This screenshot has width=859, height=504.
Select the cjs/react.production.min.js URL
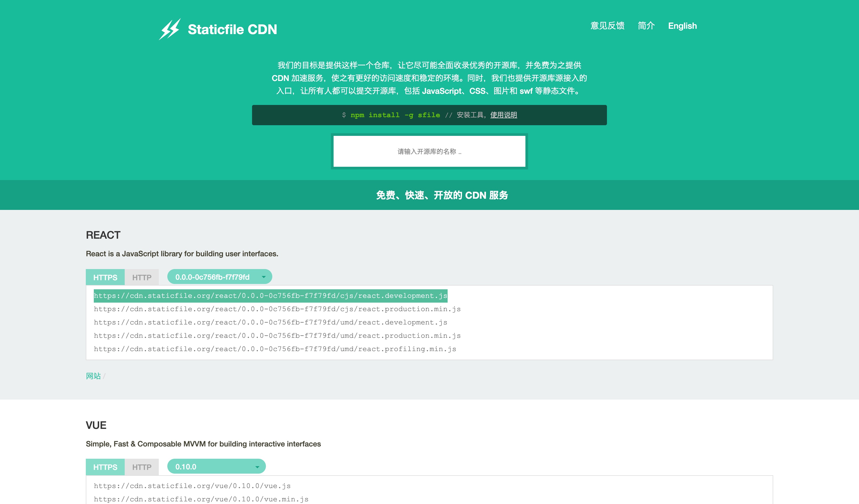[277, 309]
